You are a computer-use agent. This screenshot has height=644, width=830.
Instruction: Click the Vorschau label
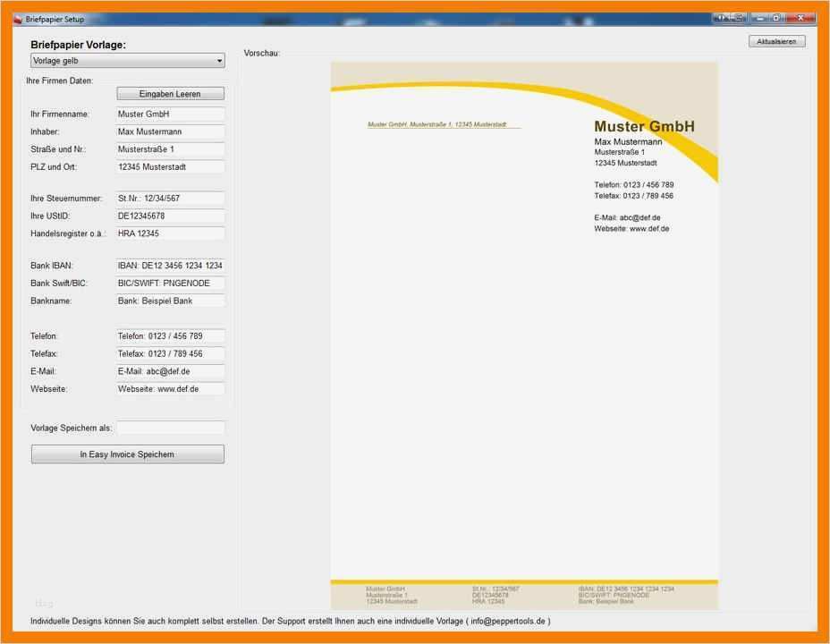point(261,54)
